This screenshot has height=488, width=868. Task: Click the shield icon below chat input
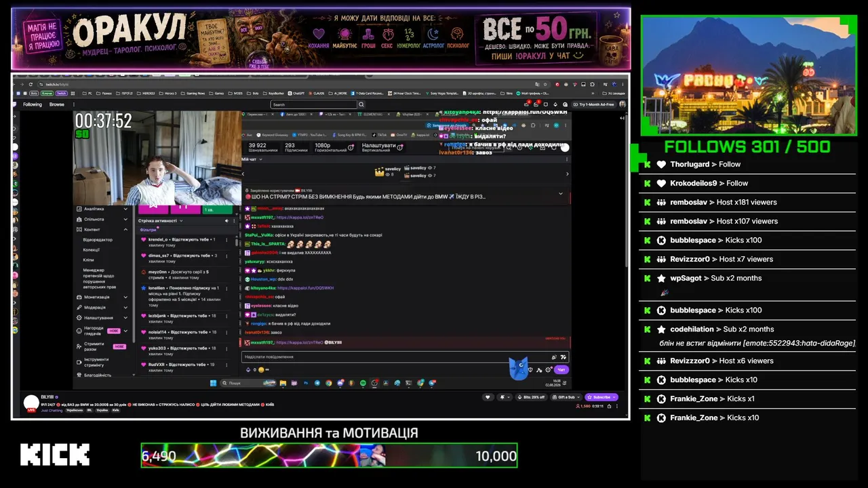tap(530, 370)
